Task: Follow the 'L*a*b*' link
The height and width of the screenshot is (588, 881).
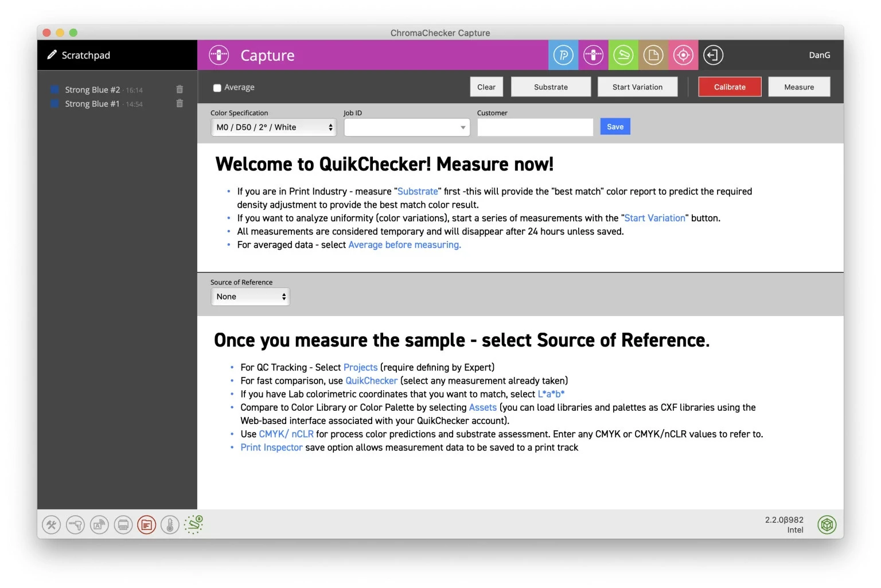Action: 551,394
